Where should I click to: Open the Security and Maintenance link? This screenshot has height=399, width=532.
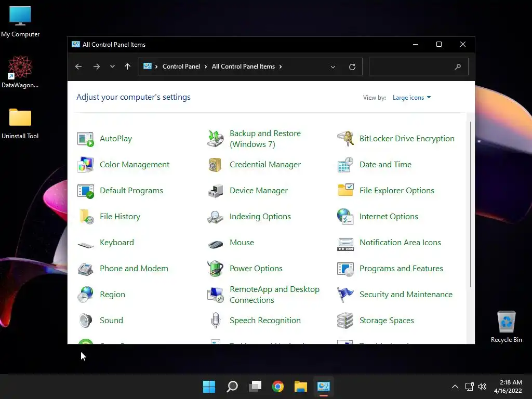pyautogui.click(x=406, y=295)
